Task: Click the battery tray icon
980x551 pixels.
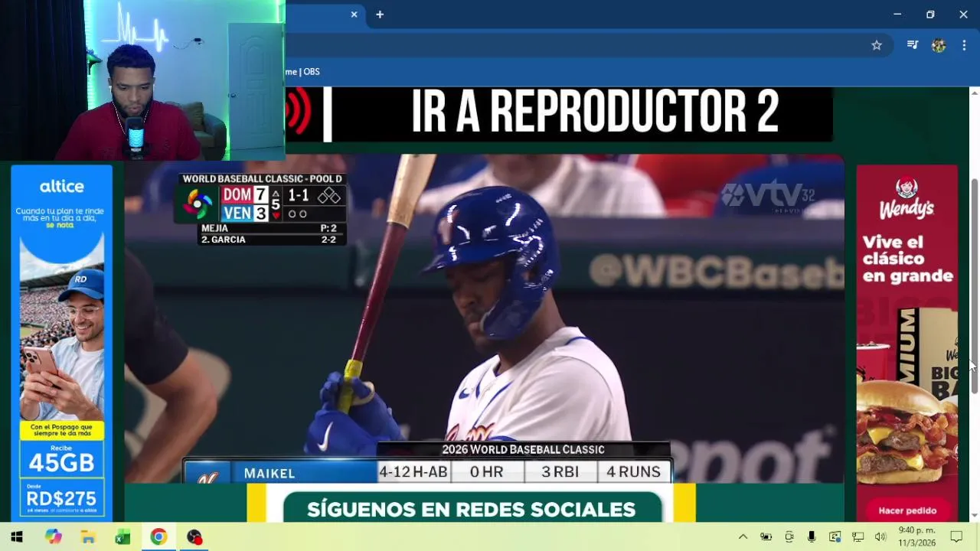Action: coord(766,536)
